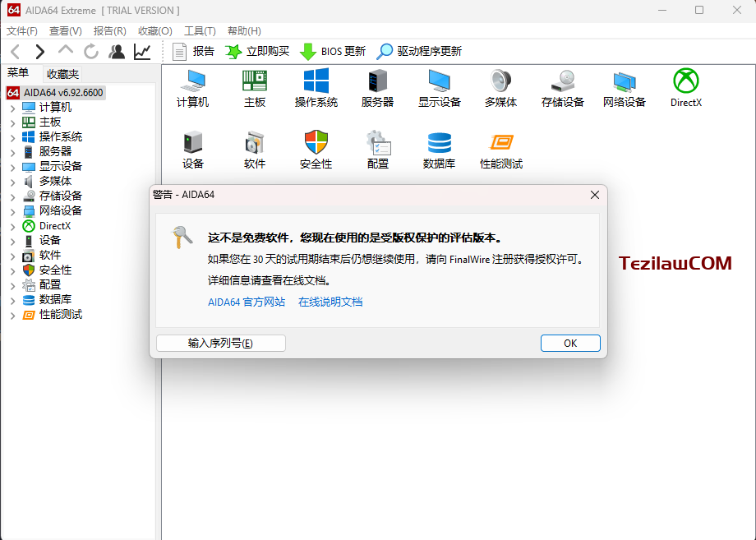Open the line graph toolbar icon
Image resolution: width=756 pixels, height=540 pixels.
[x=142, y=52]
